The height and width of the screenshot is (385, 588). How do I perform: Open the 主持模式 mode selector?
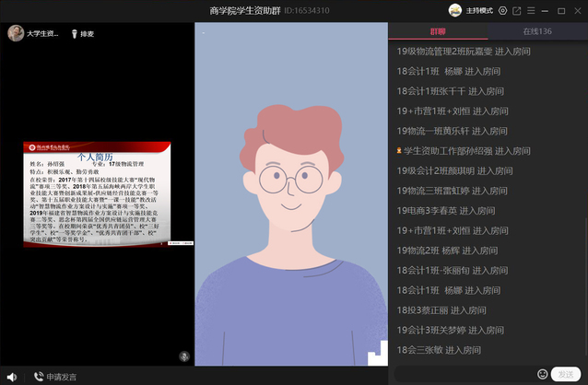(479, 11)
